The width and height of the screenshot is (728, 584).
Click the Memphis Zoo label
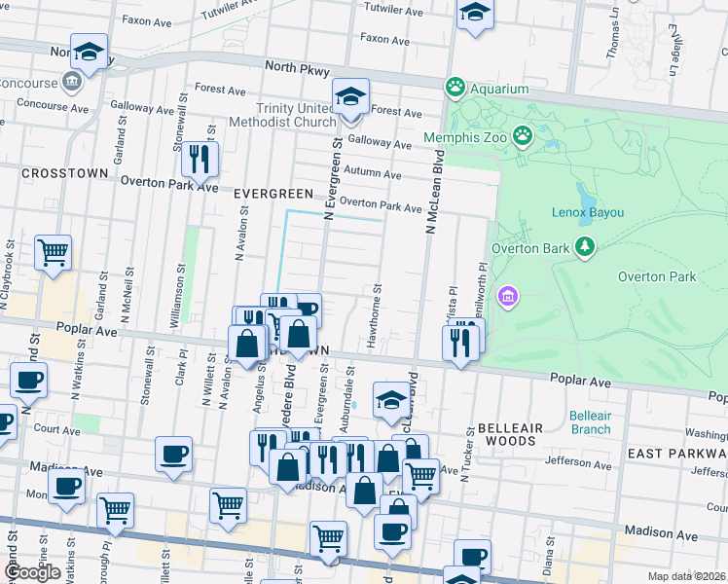coord(465,137)
